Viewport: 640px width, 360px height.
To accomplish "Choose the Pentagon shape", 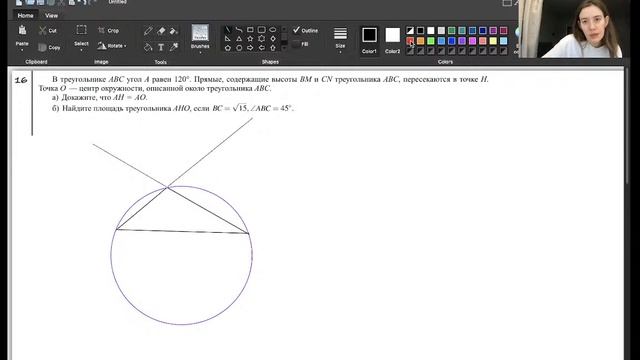I will 228,48.
